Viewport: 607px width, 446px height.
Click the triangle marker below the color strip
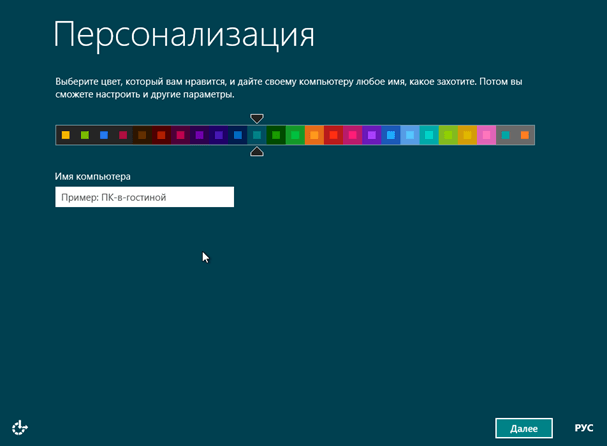(x=257, y=151)
